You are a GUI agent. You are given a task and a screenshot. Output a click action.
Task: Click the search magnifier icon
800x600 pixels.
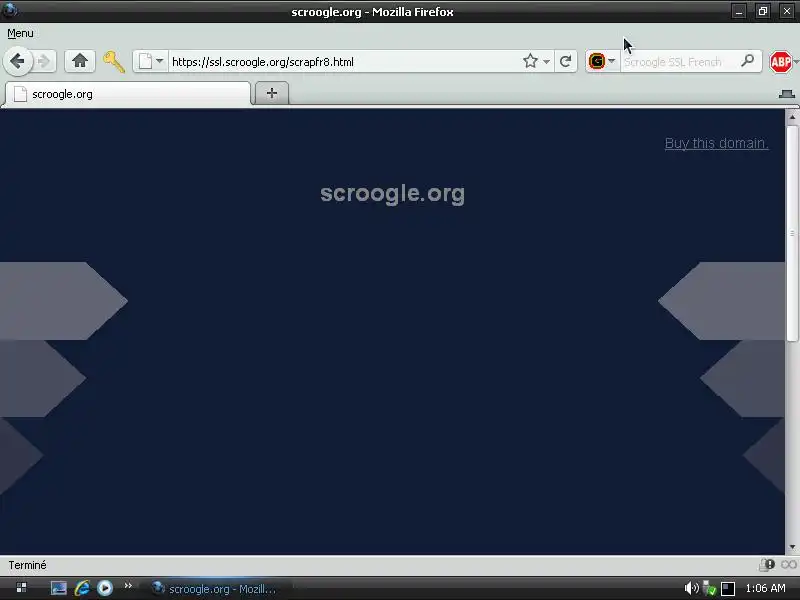tap(748, 61)
